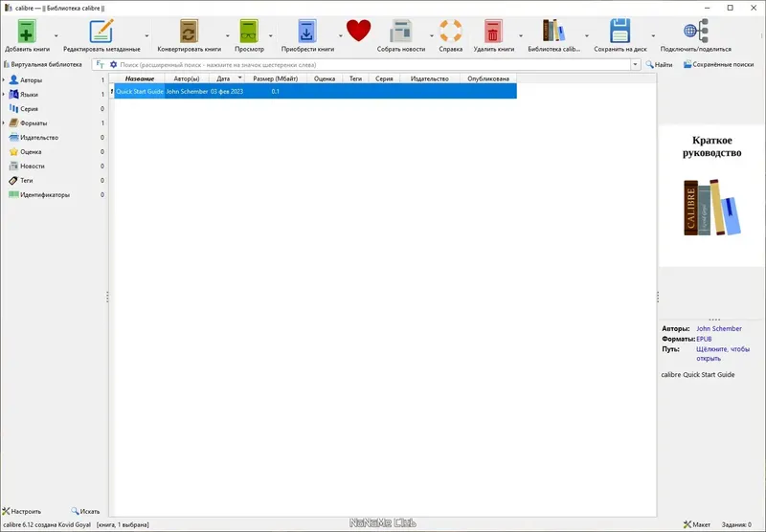
Task: Open the Просмотр dropdown arrow
Action: click(x=270, y=35)
